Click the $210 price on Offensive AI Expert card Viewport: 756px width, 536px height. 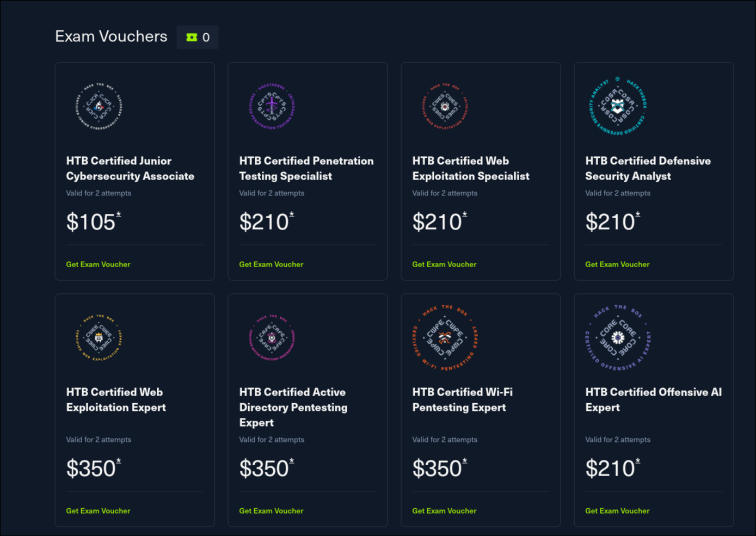612,469
